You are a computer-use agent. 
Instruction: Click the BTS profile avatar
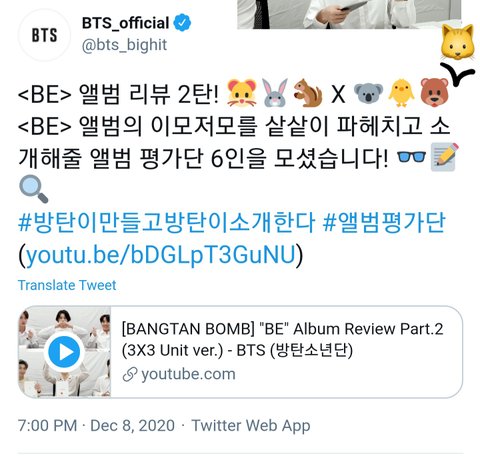[44, 35]
